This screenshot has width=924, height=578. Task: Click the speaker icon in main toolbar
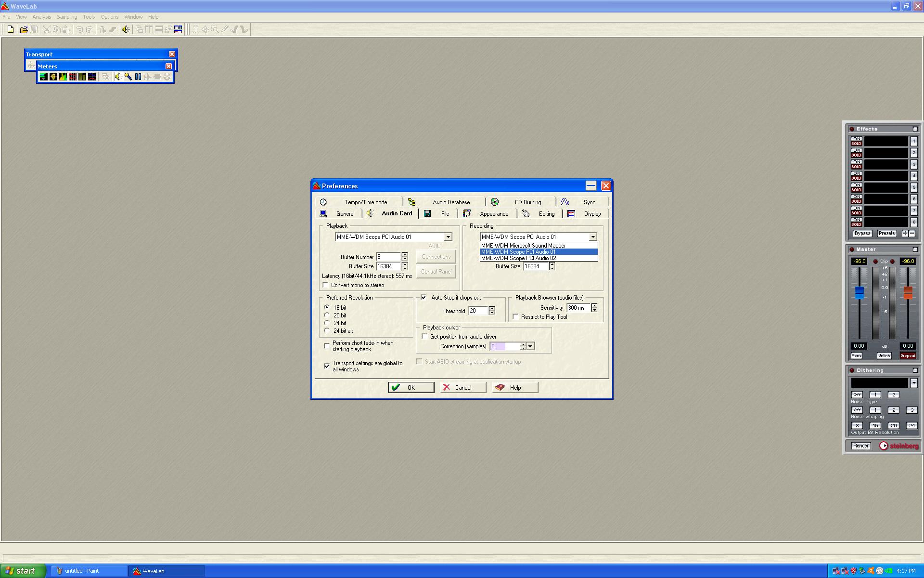[126, 29]
